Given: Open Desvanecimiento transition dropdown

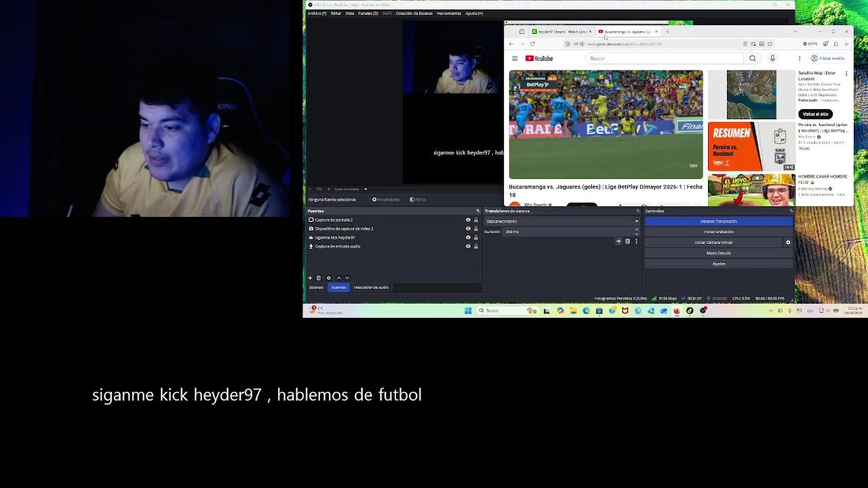Looking at the screenshot, I should coord(562,221).
